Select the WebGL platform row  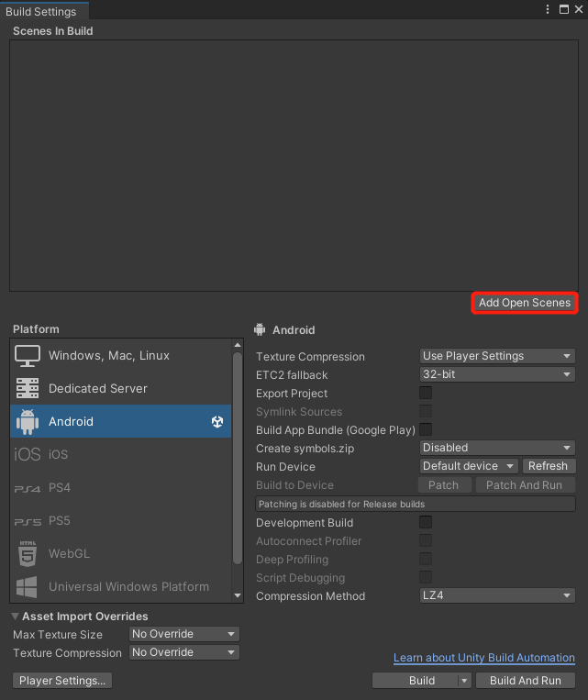click(120, 553)
